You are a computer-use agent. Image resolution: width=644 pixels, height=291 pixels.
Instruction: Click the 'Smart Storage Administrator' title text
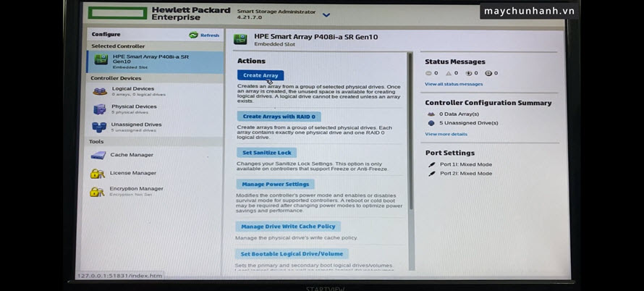pyautogui.click(x=276, y=12)
